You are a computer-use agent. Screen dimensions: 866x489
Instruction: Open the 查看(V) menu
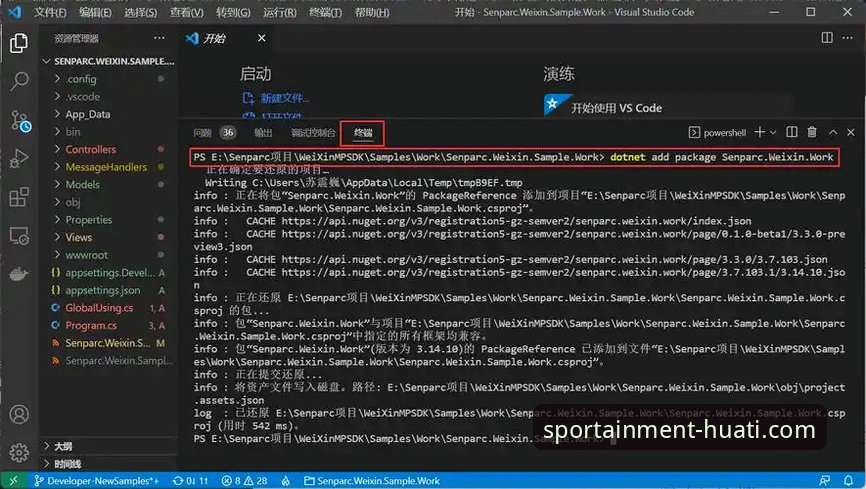coord(186,12)
